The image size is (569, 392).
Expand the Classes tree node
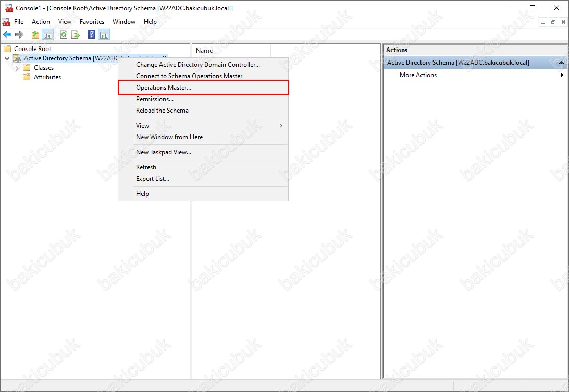tap(17, 68)
